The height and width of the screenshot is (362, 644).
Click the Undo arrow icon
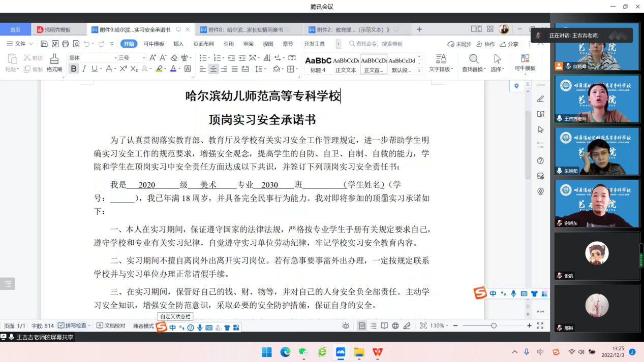pyautogui.click(x=87, y=44)
